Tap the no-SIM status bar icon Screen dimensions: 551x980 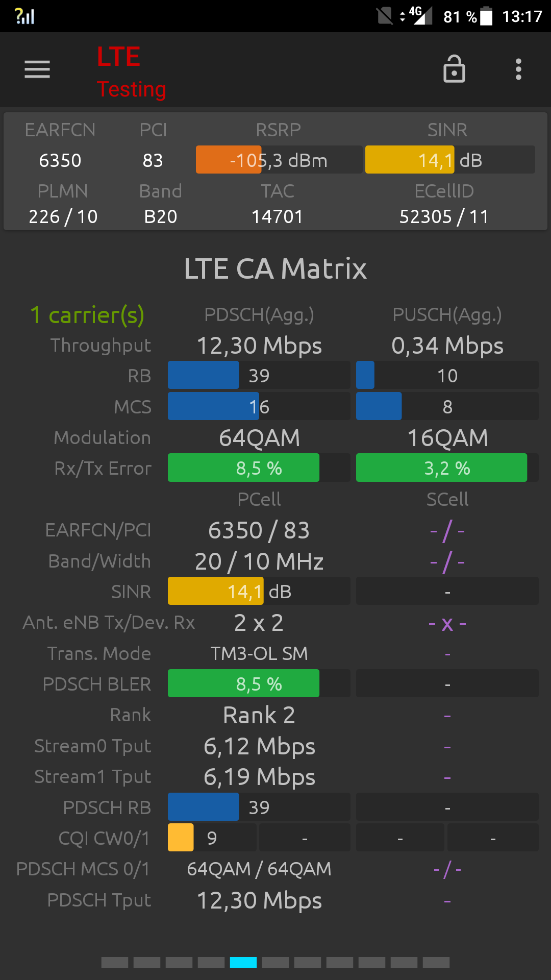tap(385, 16)
